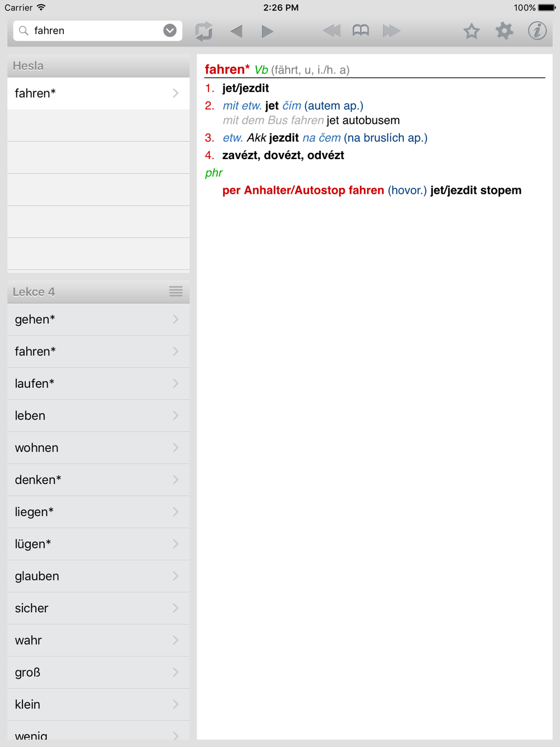Select laufen* from the lesson list
560x747 pixels.
(99, 383)
